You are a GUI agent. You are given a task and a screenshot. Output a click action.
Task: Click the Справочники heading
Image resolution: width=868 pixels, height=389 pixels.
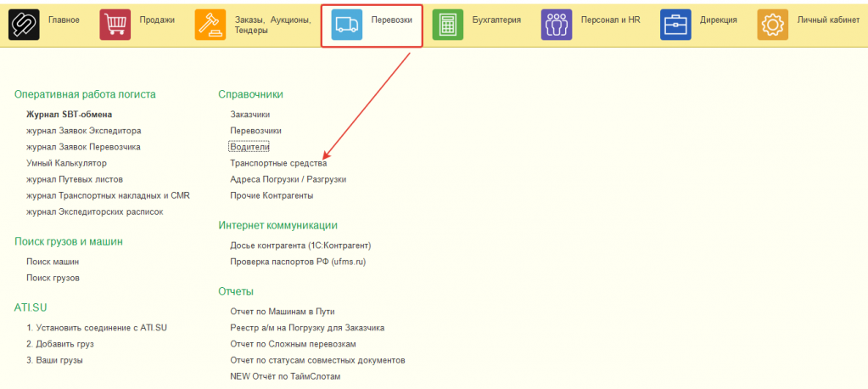pyautogui.click(x=251, y=94)
